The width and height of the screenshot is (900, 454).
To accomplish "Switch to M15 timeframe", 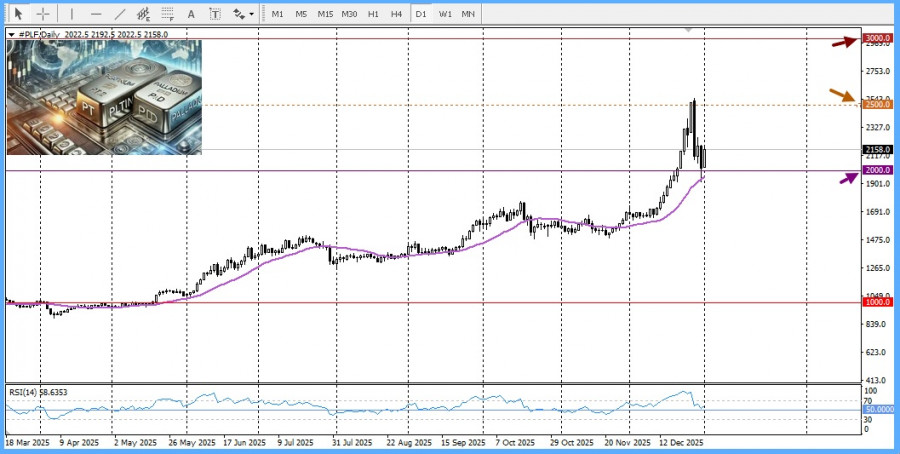I will click(x=325, y=14).
